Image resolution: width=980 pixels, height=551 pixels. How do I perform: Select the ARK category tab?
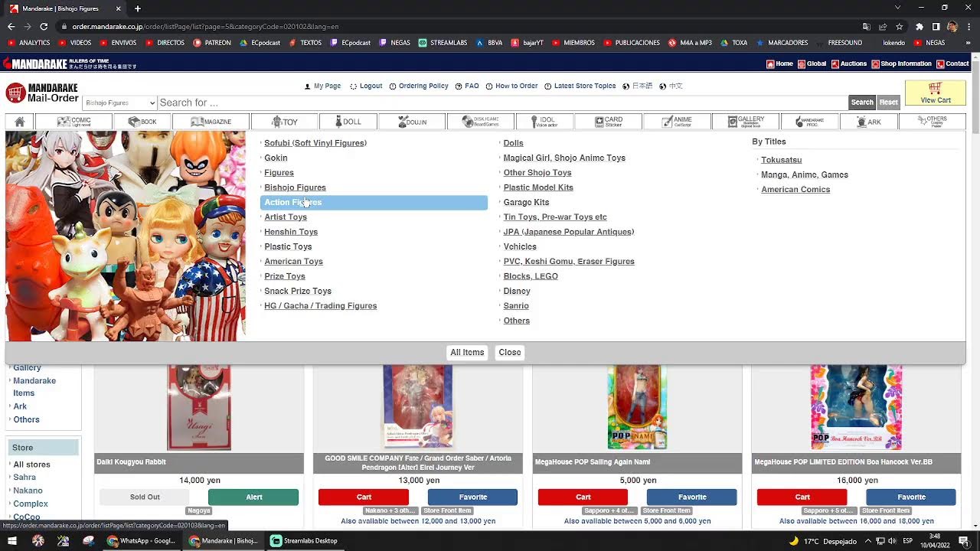coord(868,122)
